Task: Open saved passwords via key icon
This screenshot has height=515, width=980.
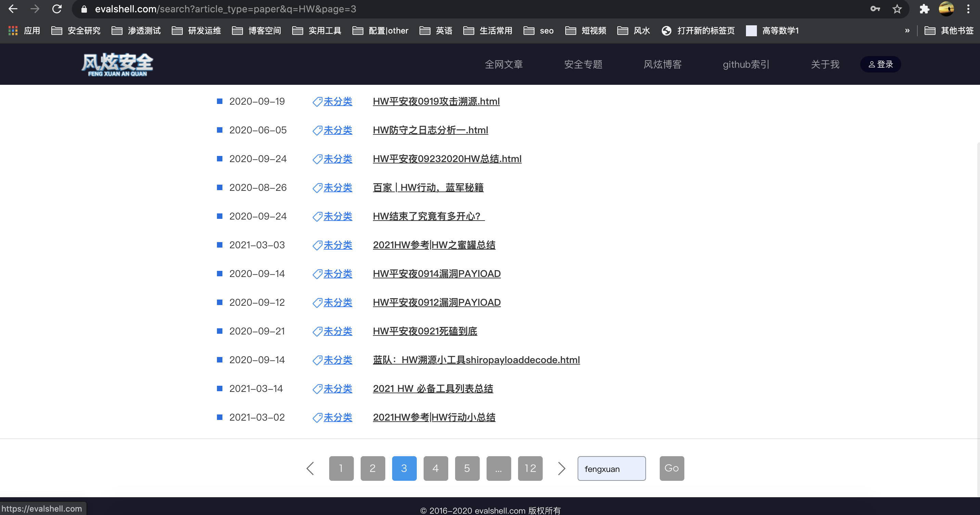Action: point(875,9)
